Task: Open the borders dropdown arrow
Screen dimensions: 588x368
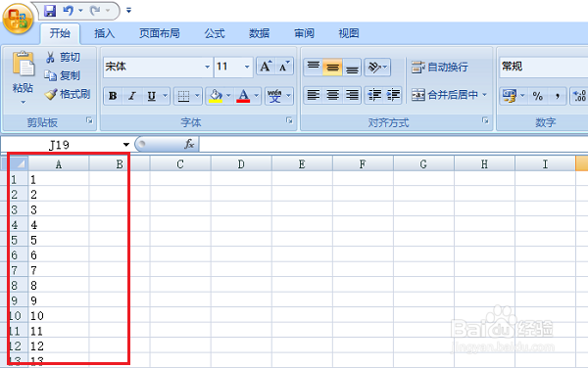Action: click(197, 96)
